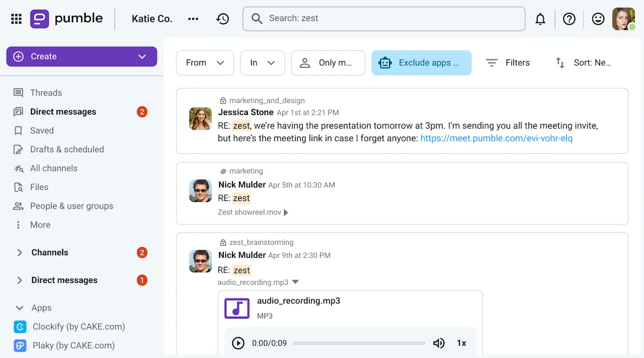
Task: Change the 1x playback speed
Action: [x=461, y=343]
